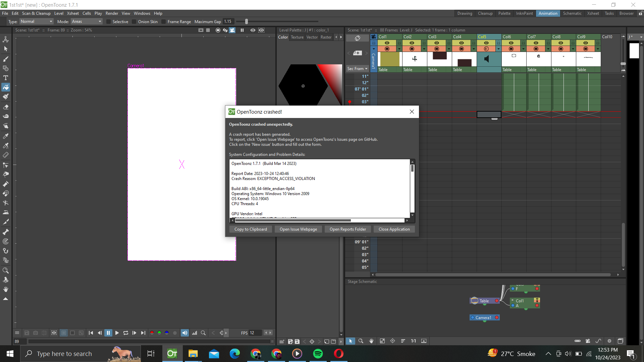Click the Open Issue Webpage button
Viewport: 644px width, 362px height.
298,229
